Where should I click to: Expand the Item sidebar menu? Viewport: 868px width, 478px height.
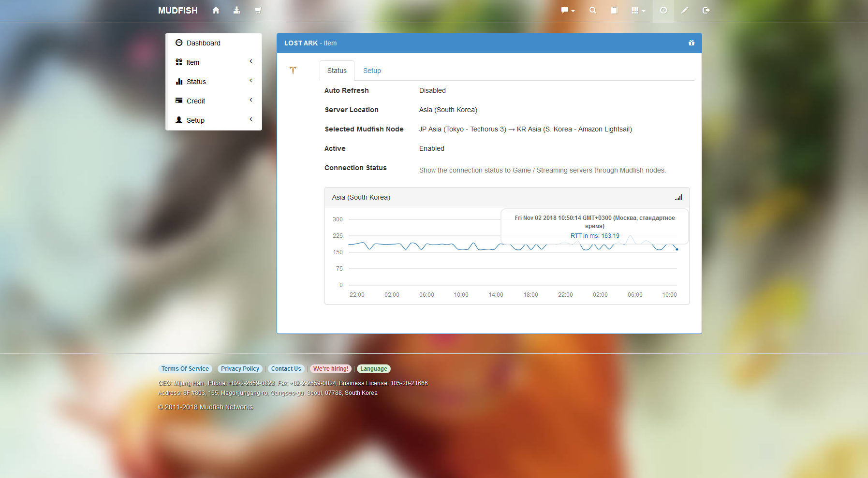(x=213, y=62)
